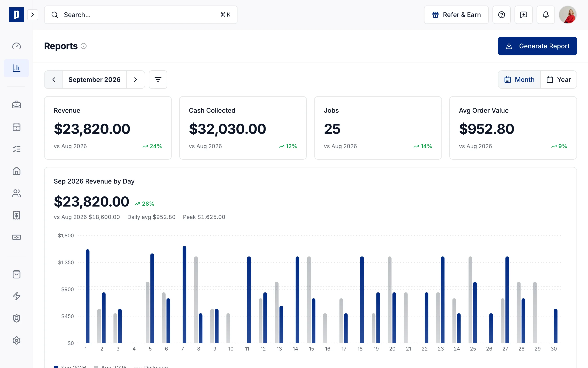Open the lightning bolt automation icon
The image size is (588, 368).
click(16, 296)
